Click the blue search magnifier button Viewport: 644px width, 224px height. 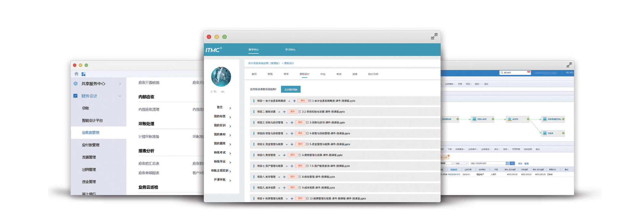tap(512, 163)
